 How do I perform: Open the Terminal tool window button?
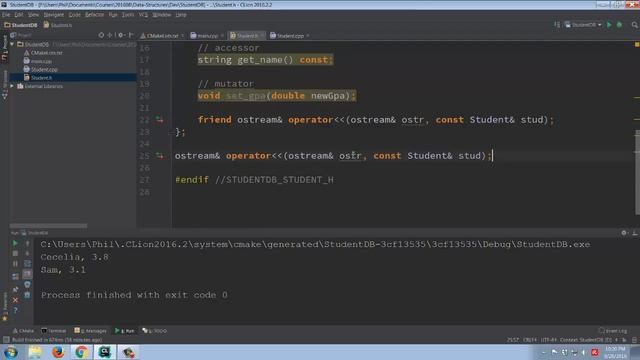(54, 331)
